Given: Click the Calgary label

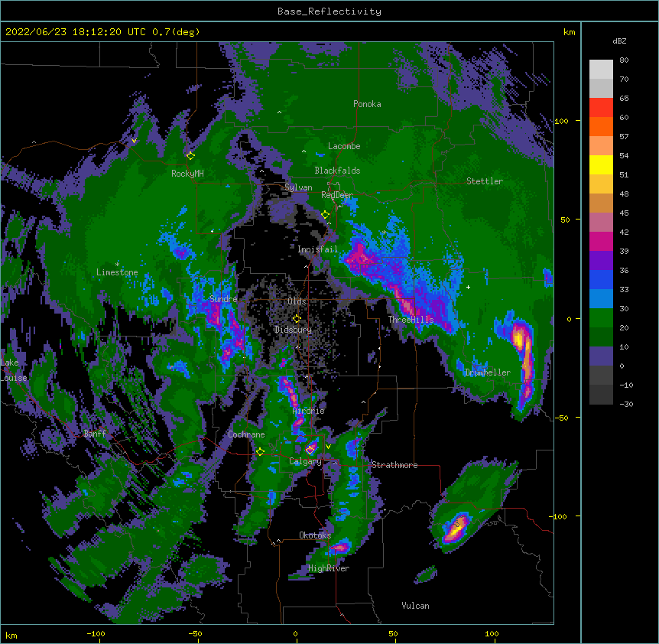Looking at the screenshot, I should pos(305,461).
